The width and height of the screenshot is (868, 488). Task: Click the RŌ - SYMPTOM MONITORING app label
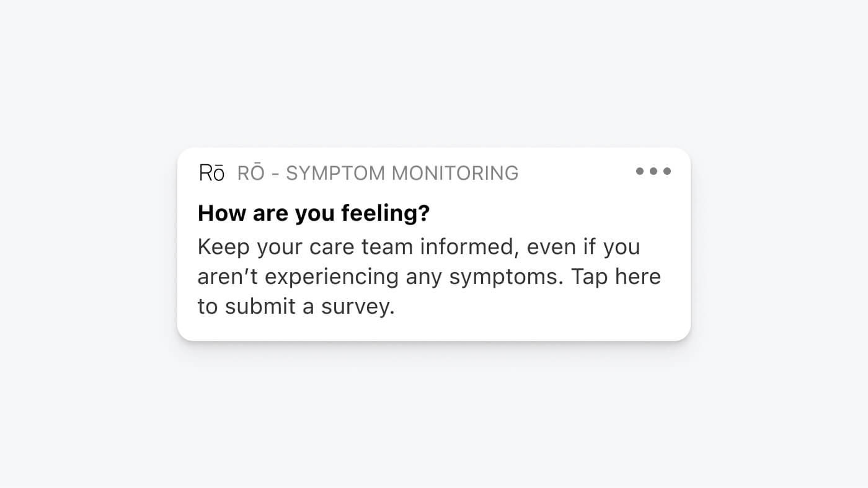point(378,173)
